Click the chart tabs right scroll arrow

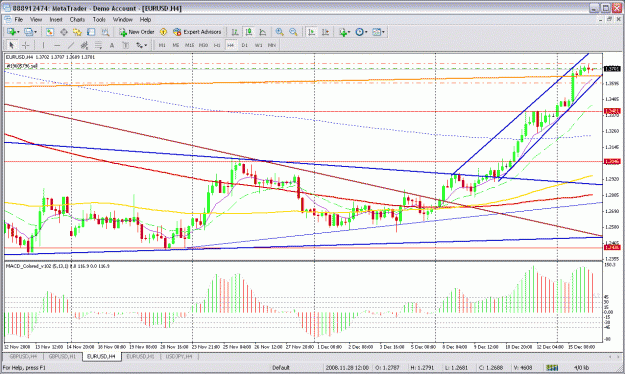[x=619, y=357]
